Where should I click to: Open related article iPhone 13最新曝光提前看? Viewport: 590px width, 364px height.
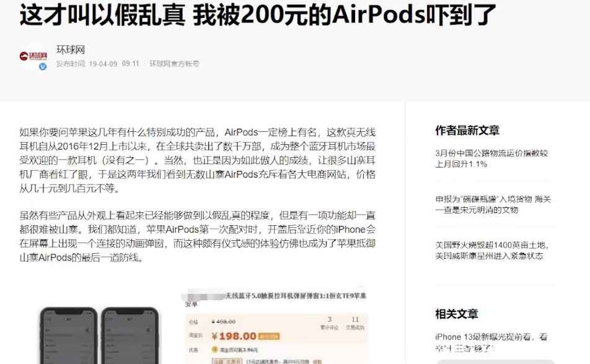tap(491, 342)
